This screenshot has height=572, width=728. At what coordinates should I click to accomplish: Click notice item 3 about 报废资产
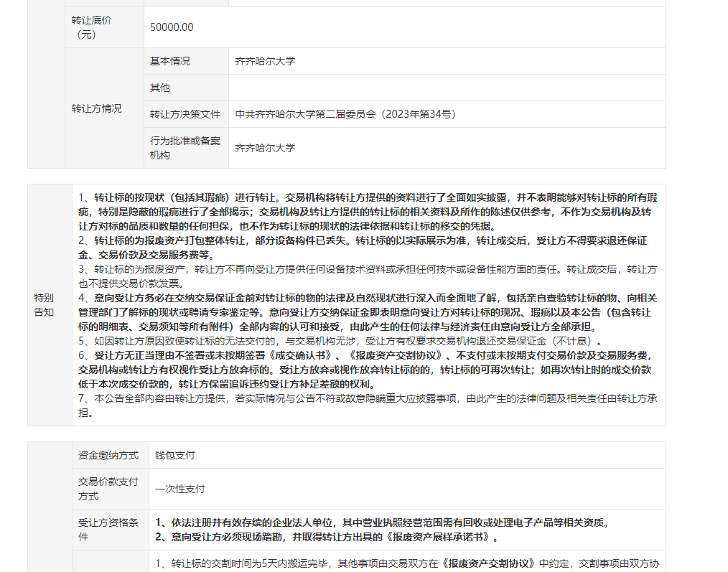[x=368, y=276]
